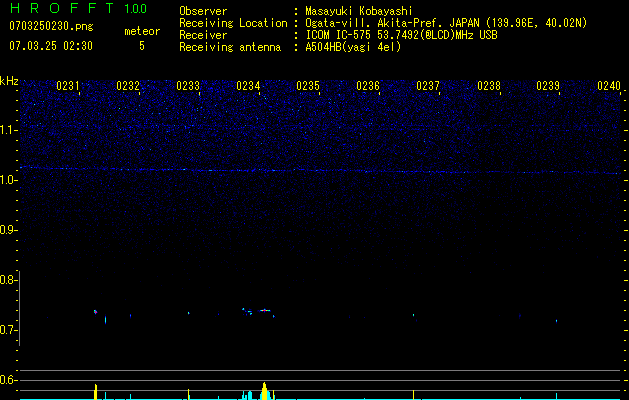Click the 0234 time marker
The height and width of the screenshot is (400, 629).
[x=248, y=86]
